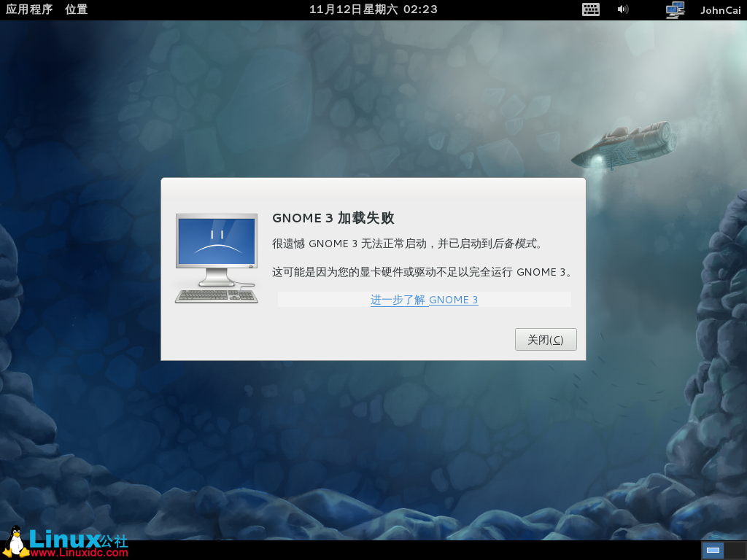The image size is (747, 560).
Task: Click the sad computer icon
Action: point(217,258)
